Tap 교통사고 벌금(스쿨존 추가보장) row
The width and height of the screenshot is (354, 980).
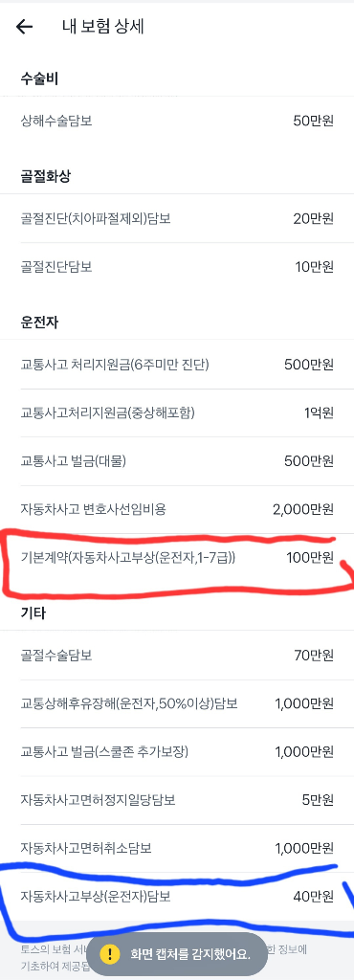tap(177, 752)
